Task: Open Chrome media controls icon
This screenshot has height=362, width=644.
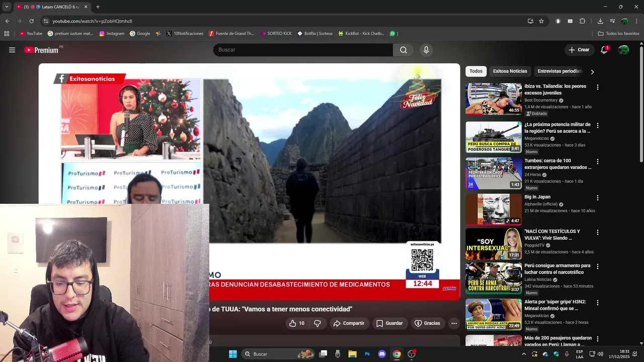Action: click(x=612, y=21)
